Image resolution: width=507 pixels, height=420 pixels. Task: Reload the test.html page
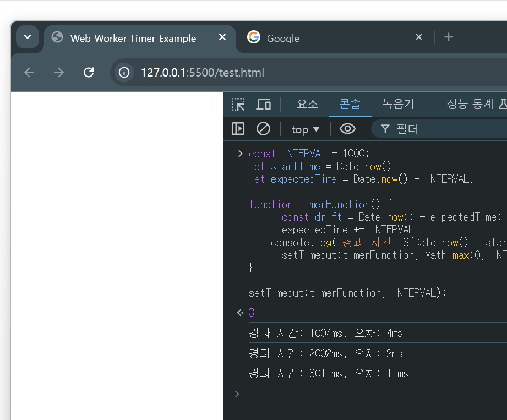[89, 73]
